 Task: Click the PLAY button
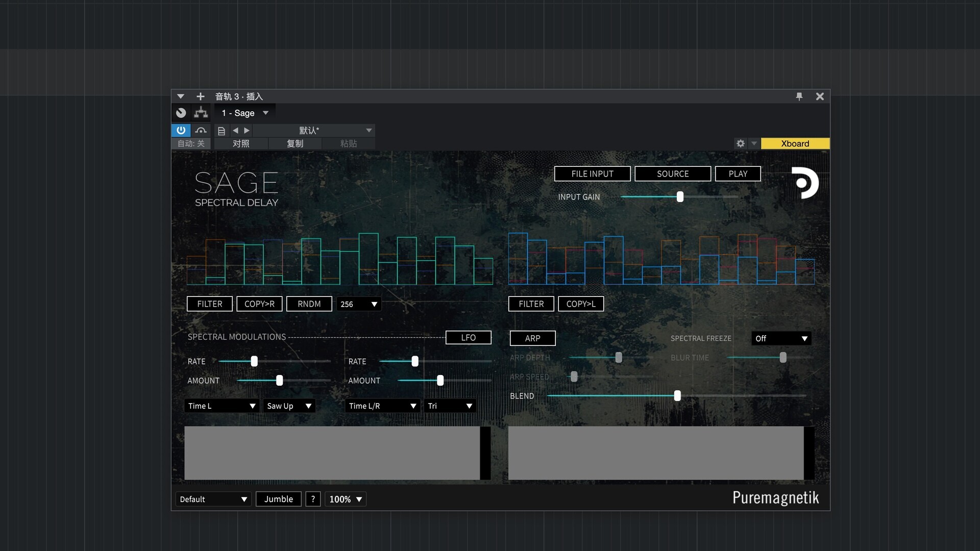pos(738,173)
